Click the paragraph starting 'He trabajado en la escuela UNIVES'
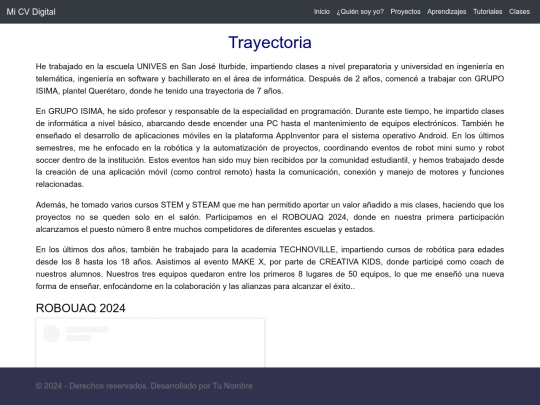Screen dimensions: 540x405 pos(270,79)
